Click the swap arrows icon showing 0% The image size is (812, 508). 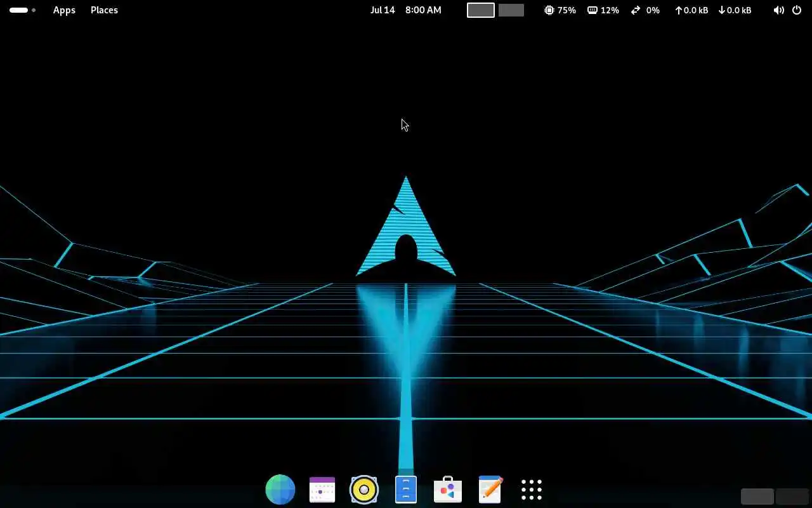pos(636,10)
